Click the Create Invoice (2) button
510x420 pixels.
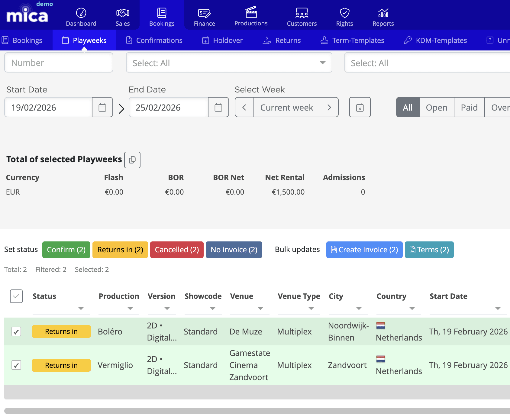coord(364,250)
